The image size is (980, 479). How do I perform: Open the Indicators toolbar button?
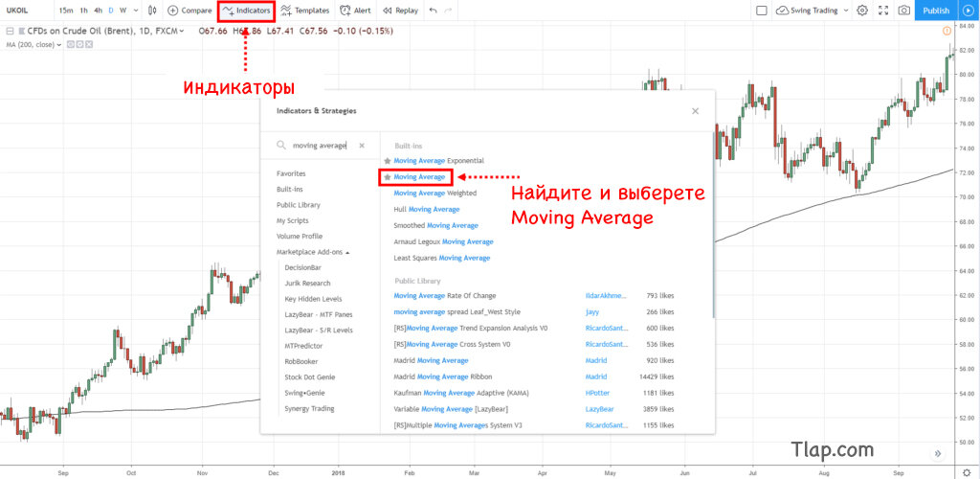click(247, 10)
